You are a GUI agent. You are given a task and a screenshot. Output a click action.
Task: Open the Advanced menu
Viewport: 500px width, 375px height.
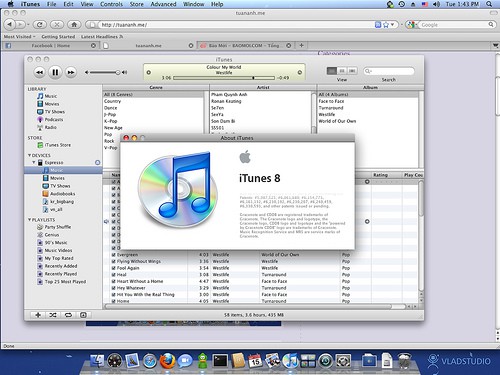tap(163, 4)
